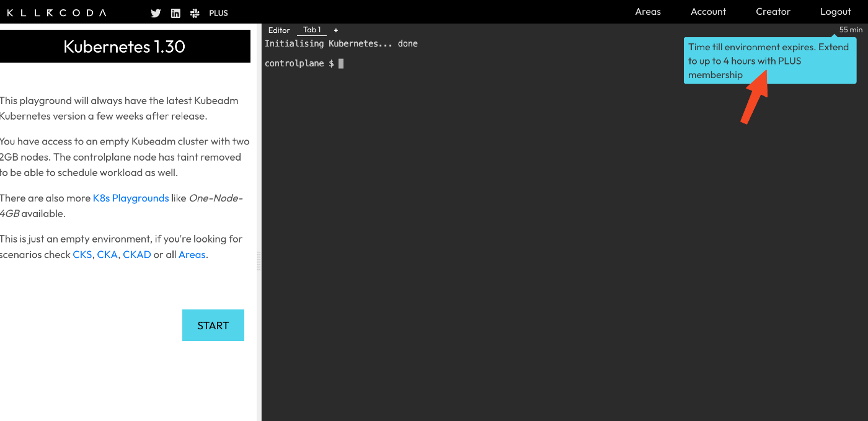Click the 55 min expiry timer
The height and width of the screenshot is (421, 868).
tap(851, 30)
